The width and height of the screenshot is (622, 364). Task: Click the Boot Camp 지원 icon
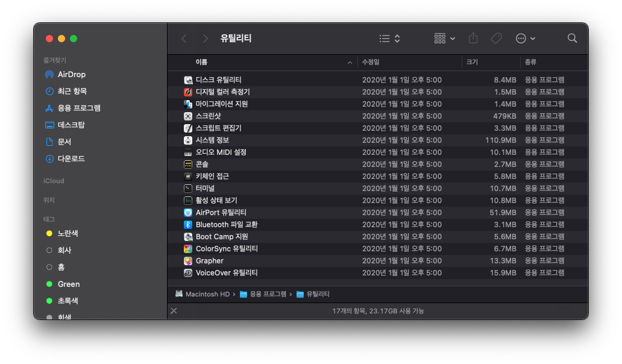coord(188,237)
